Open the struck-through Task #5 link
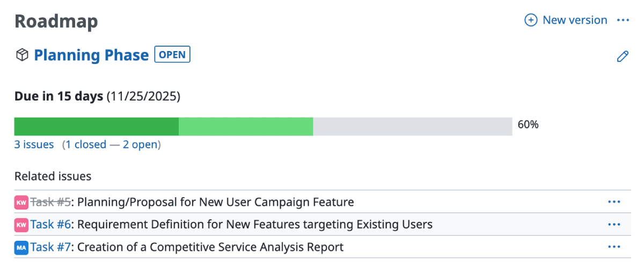644x273 pixels. [50, 202]
